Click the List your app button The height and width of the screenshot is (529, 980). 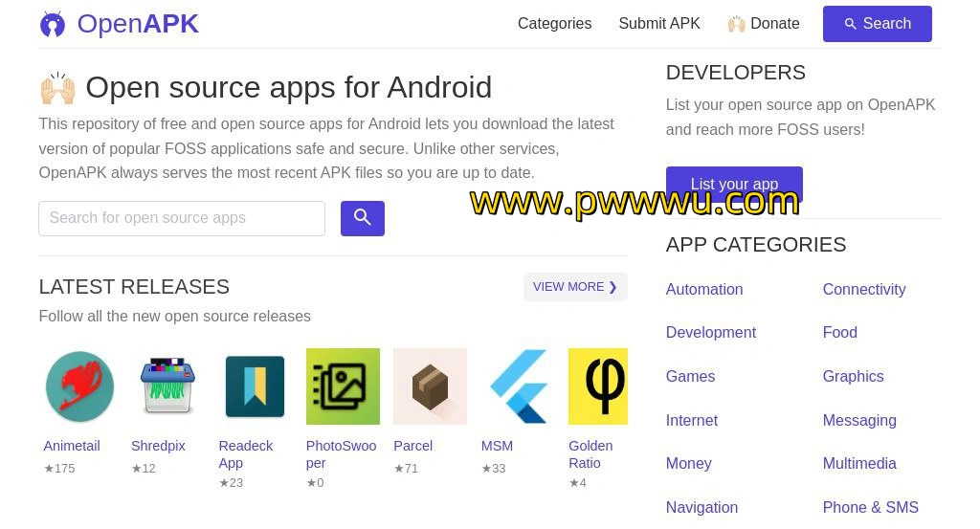pyautogui.click(x=734, y=184)
